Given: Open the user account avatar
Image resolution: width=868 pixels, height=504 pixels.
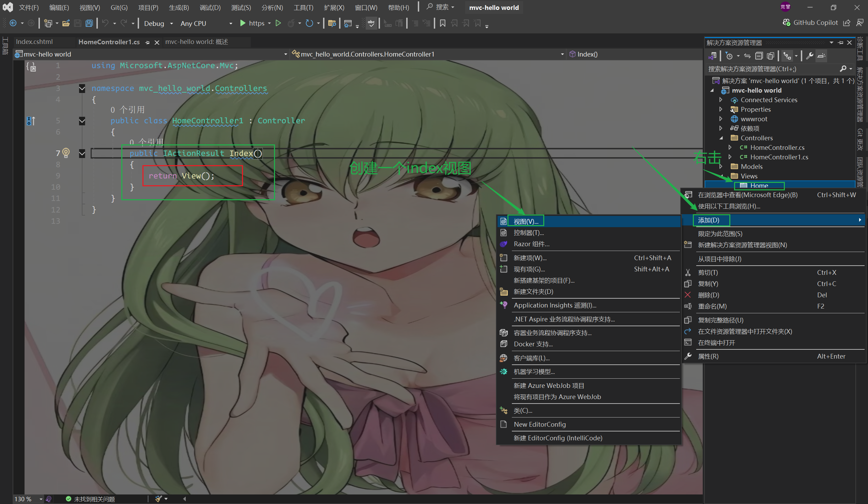Looking at the screenshot, I should click(x=785, y=7).
